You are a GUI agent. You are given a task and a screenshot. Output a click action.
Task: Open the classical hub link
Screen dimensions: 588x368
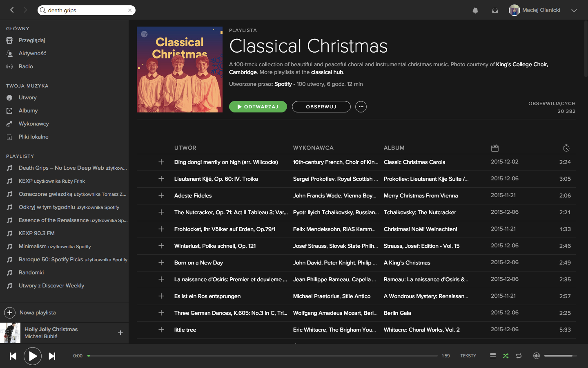coord(327,72)
